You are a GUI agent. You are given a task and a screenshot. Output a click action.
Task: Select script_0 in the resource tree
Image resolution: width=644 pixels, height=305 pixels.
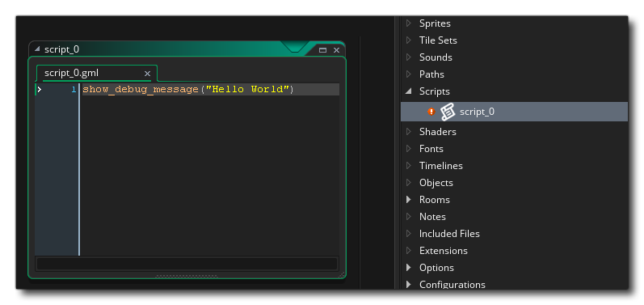pyautogui.click(x=514, y=112)
